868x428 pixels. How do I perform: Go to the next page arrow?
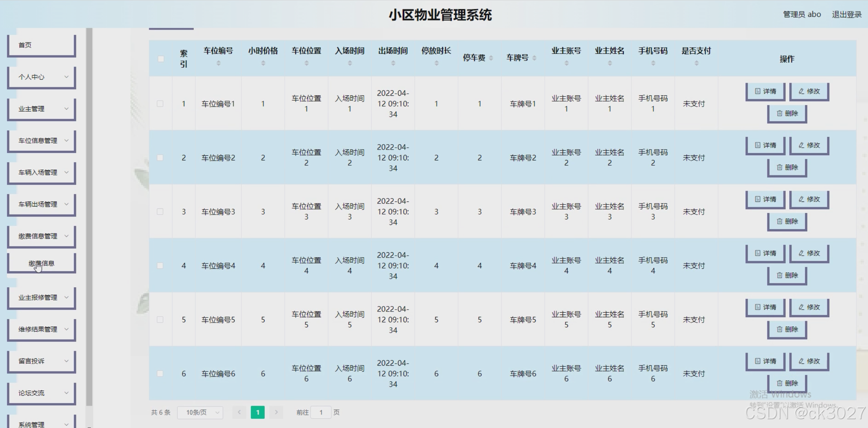pos(276,412)
